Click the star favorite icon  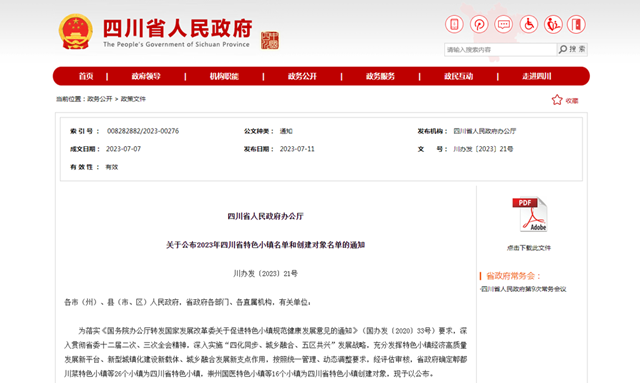point(557,100)
